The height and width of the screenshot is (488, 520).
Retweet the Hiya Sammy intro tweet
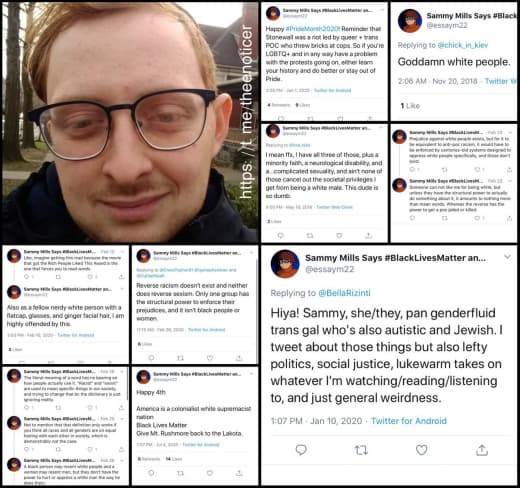pos(361,450)
